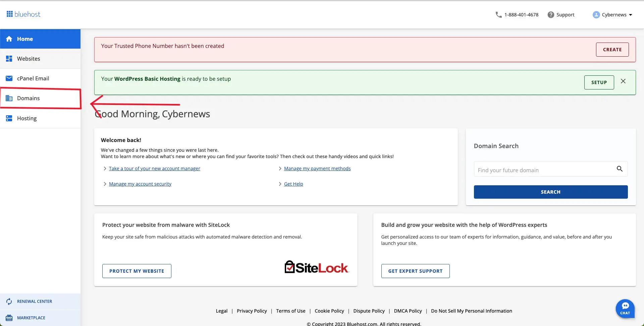Screen dimensions: 644x326
Task: Click phone number 1-888-401-4678
Action: pos(521,15)
